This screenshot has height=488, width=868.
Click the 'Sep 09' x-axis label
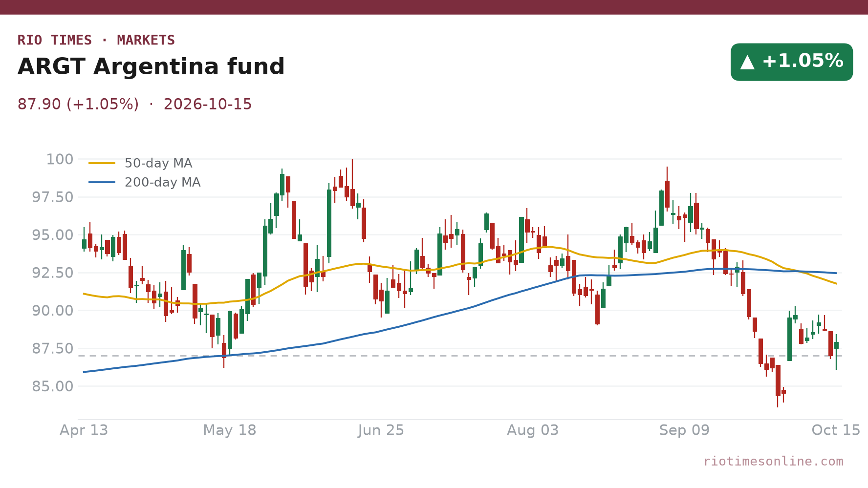click(x=684, y=430)
